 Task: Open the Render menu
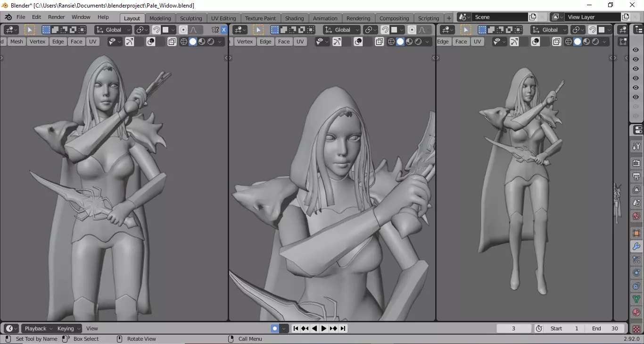(x=56, y=17)
